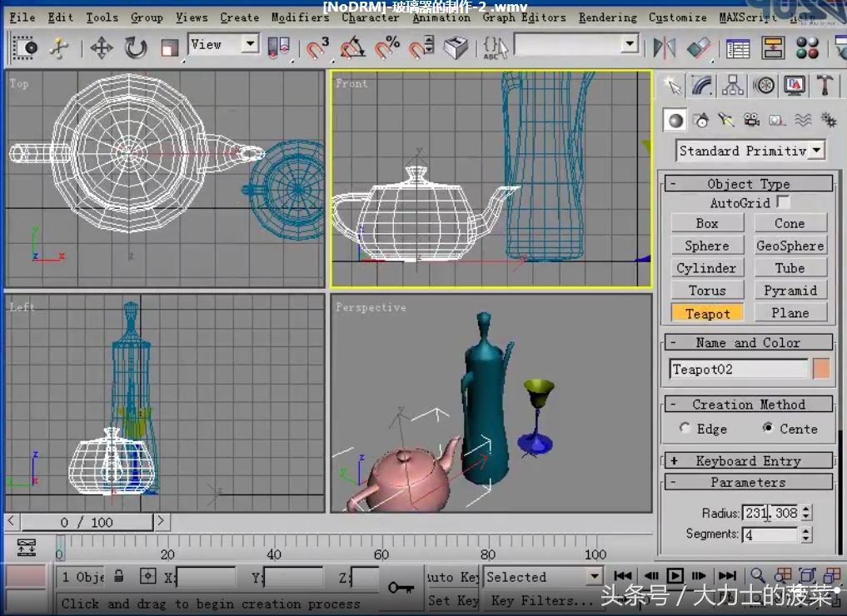Viewport: 847px width, 616px height.
Task: Open the Rendering menu
Action: (607, 17)
